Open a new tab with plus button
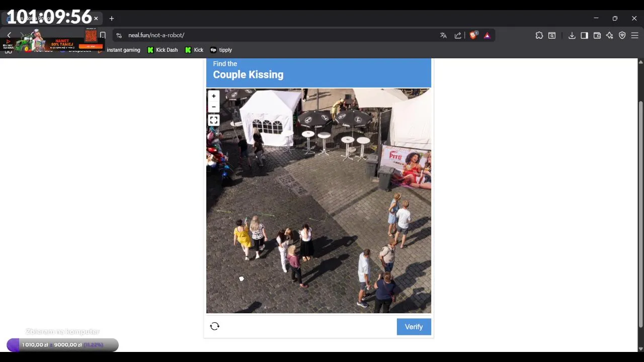Image resolution: width=644 pixels, height=362 pixels. (112, 19)
